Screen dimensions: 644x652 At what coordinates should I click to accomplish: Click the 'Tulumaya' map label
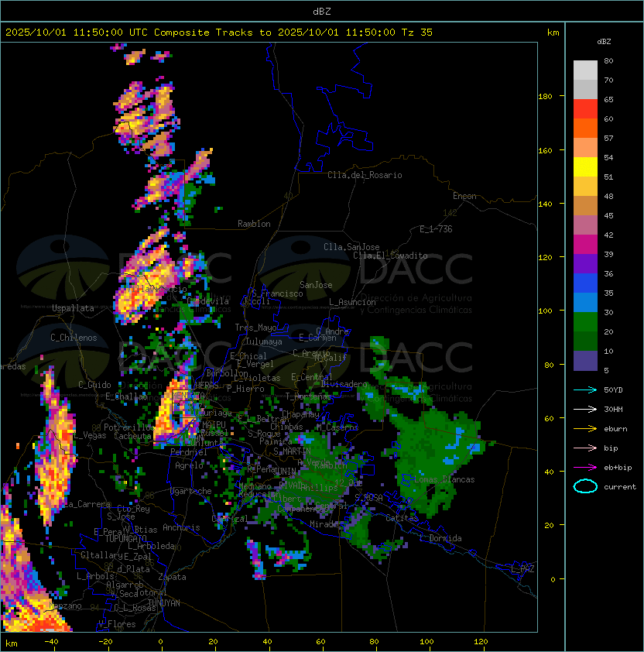[x=264, y=341]
